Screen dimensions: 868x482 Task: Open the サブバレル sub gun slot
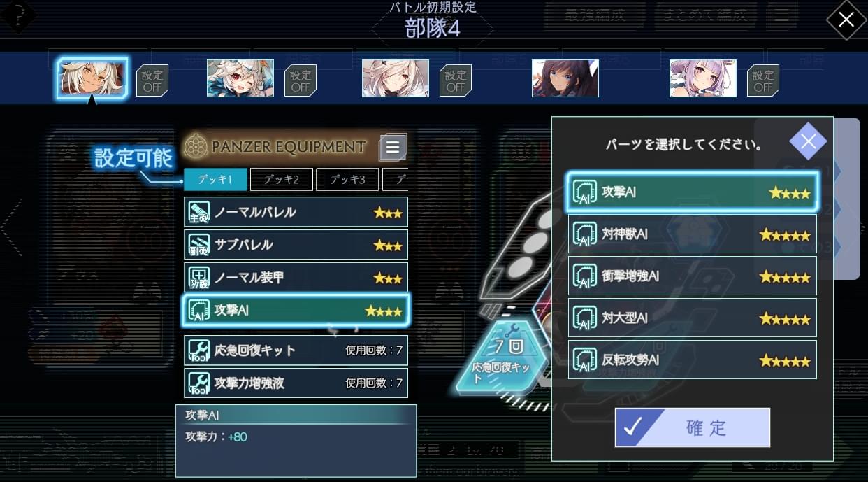[296, 245]
